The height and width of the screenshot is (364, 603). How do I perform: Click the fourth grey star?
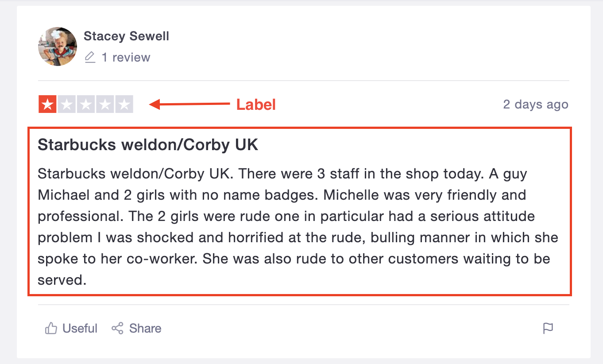click(x=105, y=105)
